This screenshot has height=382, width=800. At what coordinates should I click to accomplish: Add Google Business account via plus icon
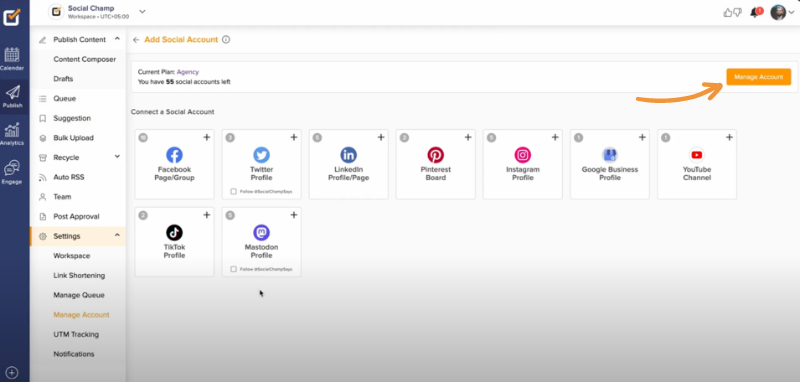click(642, 138)
